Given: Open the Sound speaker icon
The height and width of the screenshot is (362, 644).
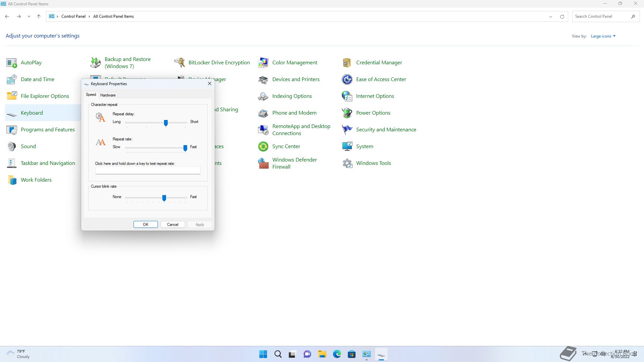Looking at the screenshot, I should (x=12, y=146).
